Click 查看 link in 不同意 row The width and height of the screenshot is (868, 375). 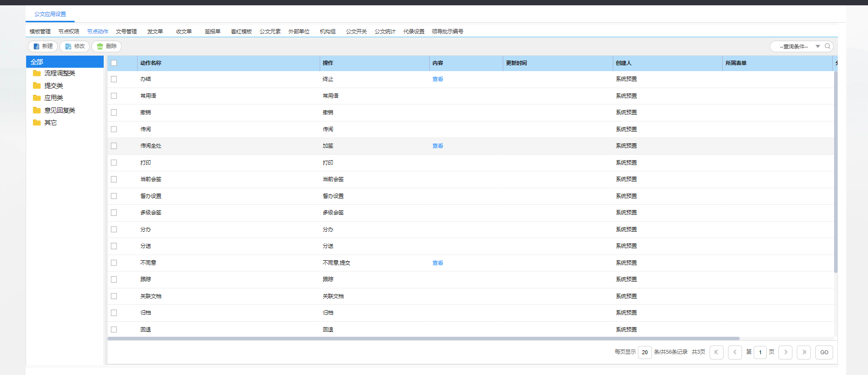[x=437, y=263]
